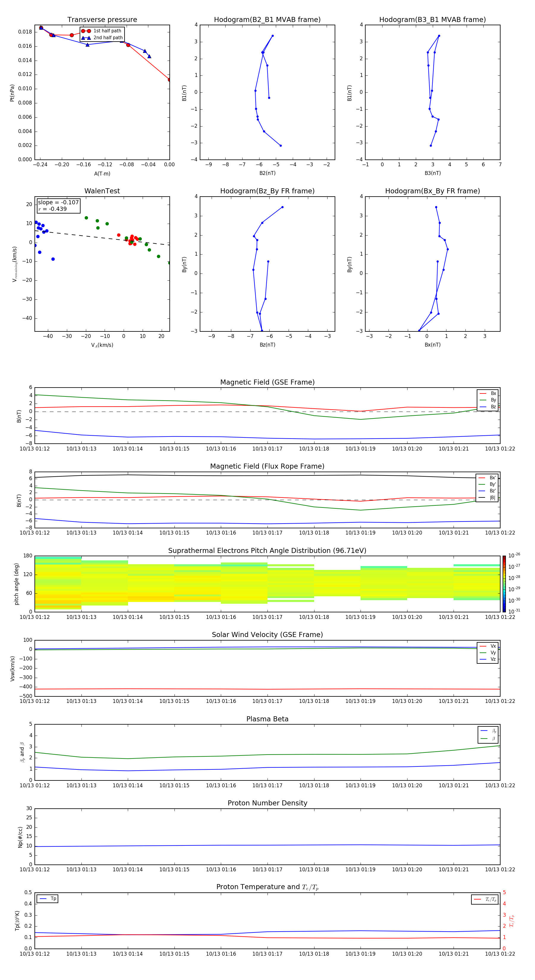Image resolution: width=535 pixels, height=980 pixels.
Task: Click the 'Proton Number Density' title
Action: click(267, 803)
